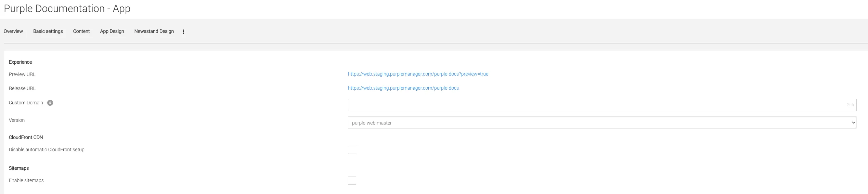Click the Preview URL label
The width and height of the screenshot is (868, 194).
(x=22, y=74)
